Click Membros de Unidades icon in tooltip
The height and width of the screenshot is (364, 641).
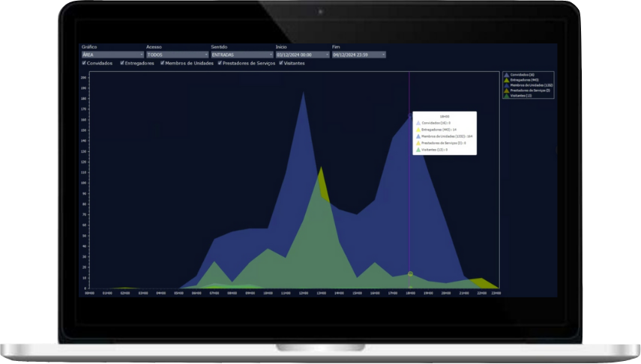click(x=418, y=136)
